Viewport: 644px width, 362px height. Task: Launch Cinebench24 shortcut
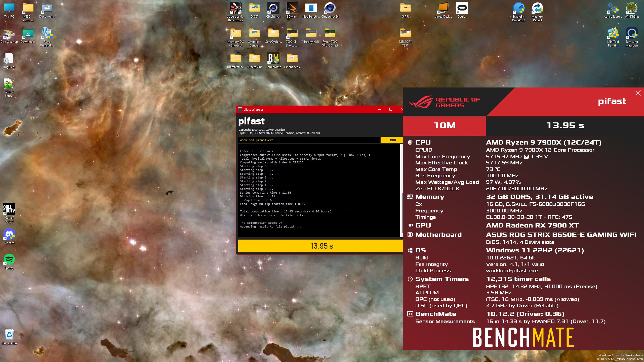point(330,11)
